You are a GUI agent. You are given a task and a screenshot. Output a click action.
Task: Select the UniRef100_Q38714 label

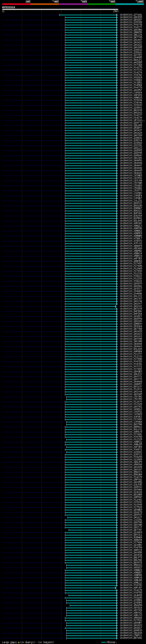[131, 140]
